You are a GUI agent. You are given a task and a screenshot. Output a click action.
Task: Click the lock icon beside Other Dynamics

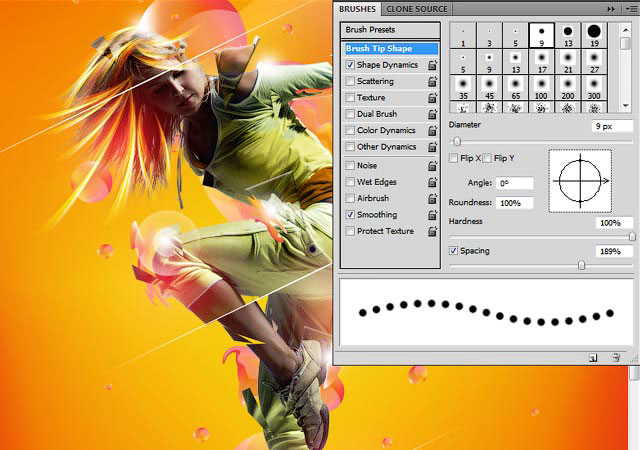point(433,147)
